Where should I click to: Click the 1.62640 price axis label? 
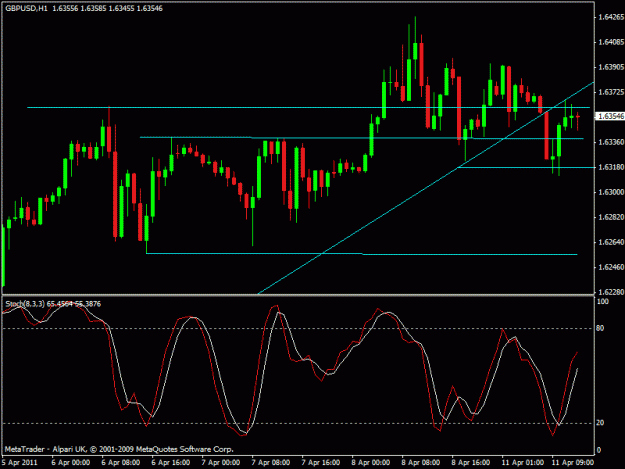[x=611, y=242]
